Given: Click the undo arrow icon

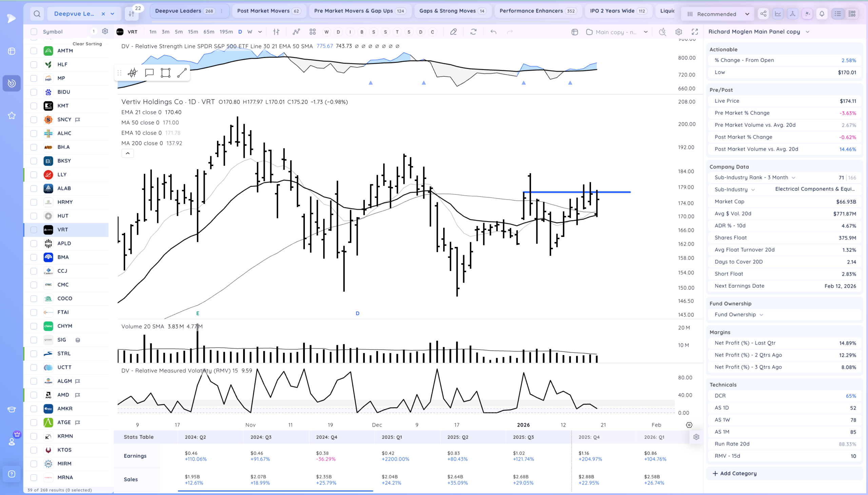Looking at the screenshot, I should pyautogui.click(x=493, y=32).
